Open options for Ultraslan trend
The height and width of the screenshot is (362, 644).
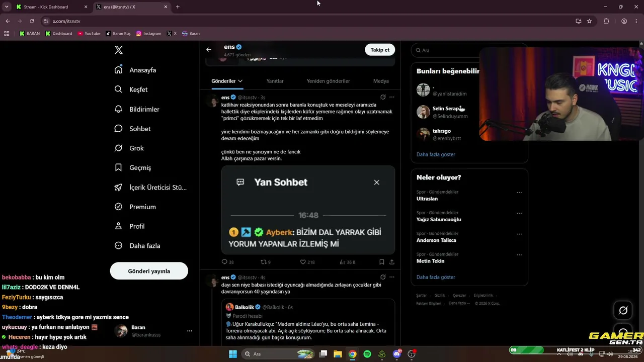coord(519,193)
